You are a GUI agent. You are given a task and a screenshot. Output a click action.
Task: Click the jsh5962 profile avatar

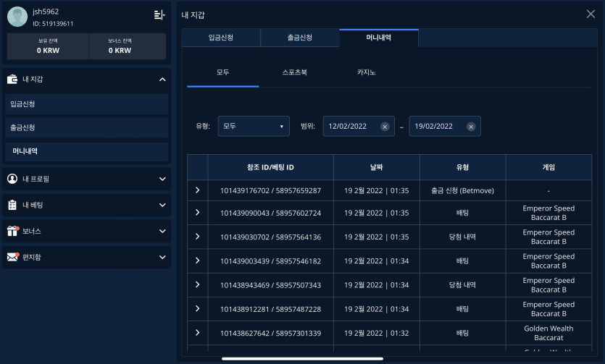coord(17,17)
